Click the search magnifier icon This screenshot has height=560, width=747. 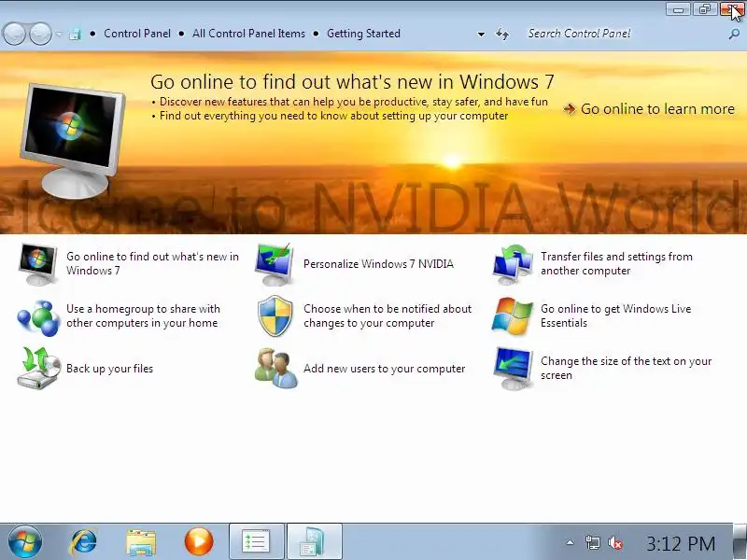coord(734,34)
